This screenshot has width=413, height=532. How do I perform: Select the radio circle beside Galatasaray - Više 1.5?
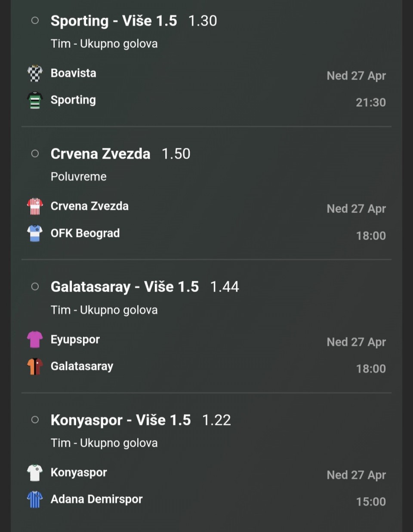coord(35,286)
